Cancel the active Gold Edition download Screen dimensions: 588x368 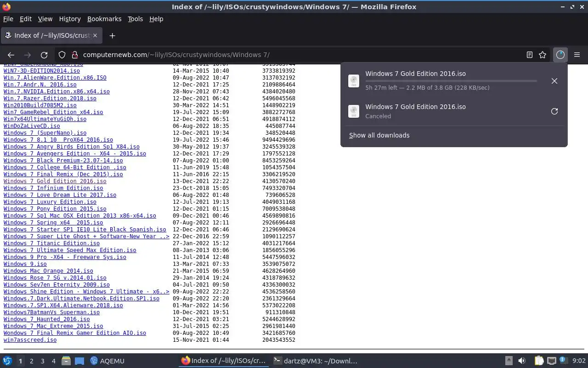pos(554,81)
